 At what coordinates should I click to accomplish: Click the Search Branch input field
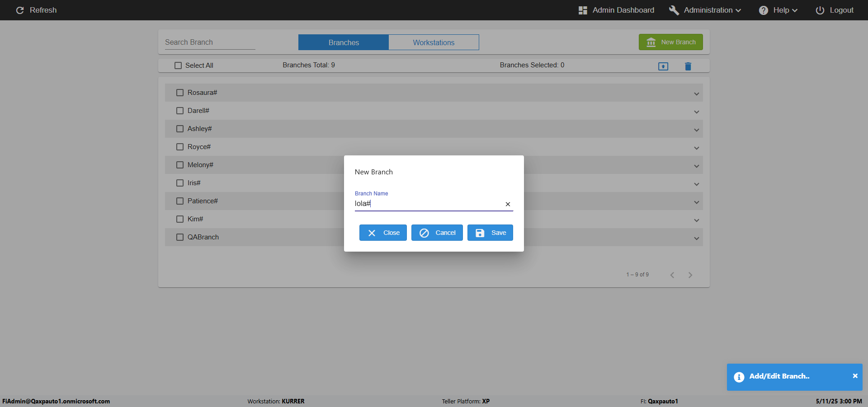(x=210, y=42)
